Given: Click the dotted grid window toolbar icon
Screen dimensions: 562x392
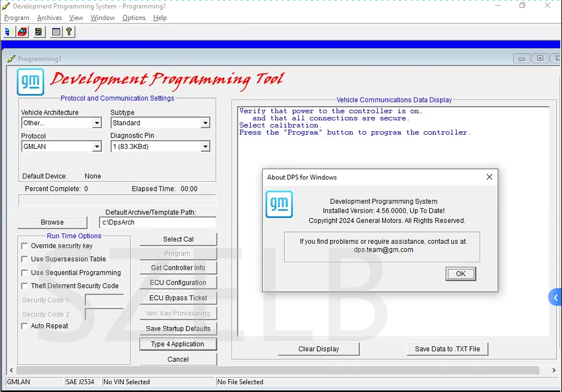Looking at the screenshot, I should [x=56, y=32].
